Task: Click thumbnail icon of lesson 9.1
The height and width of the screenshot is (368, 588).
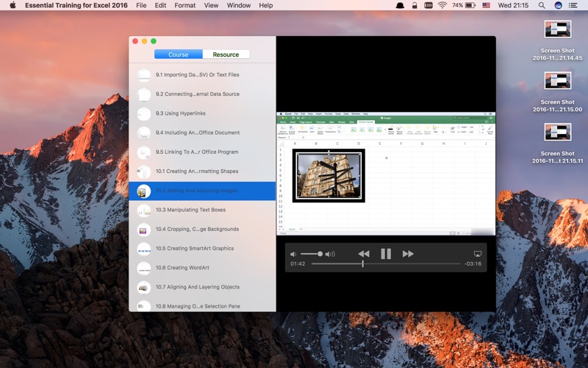Action: pyautogui.click(x=143, y=75)
